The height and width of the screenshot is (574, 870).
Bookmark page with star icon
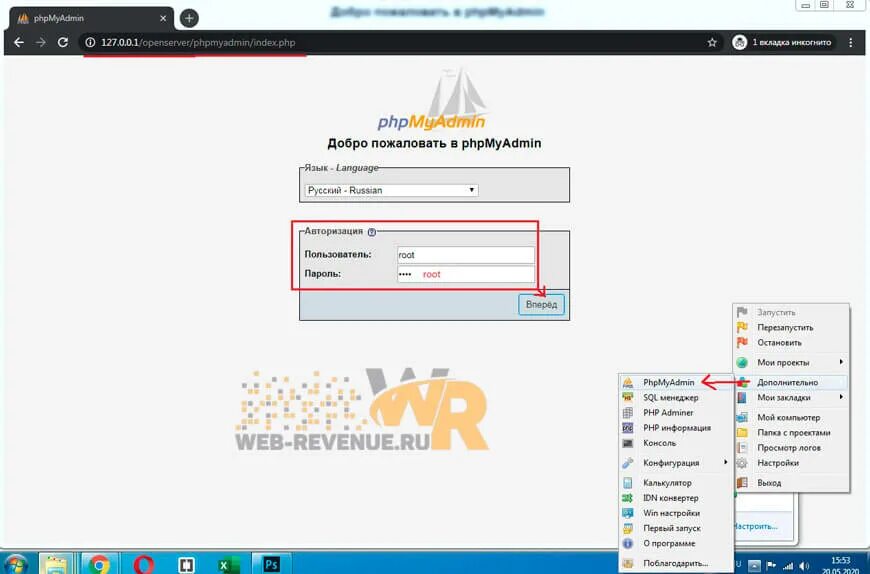(x=712, y=43)
